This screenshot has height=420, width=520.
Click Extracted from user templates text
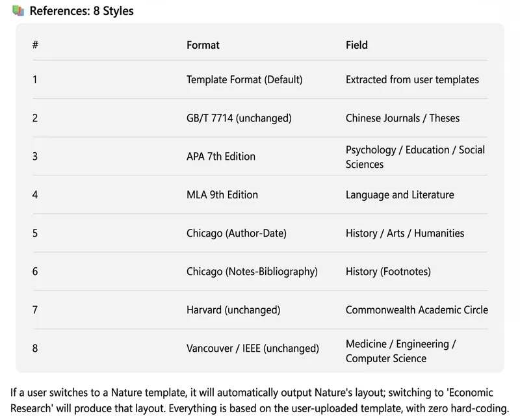pos(412,79)
